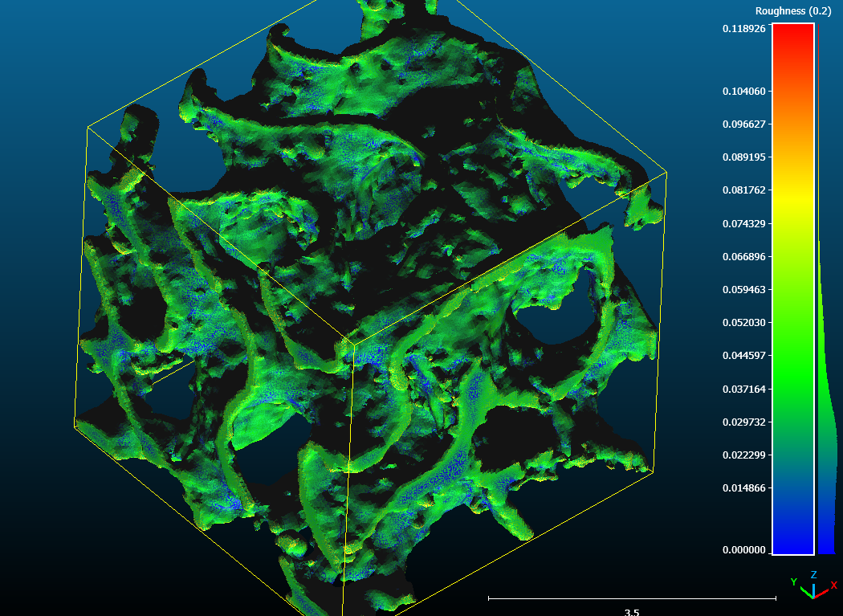This screenshot has width=843, height=616.
Task: Click the red top of color scale
Action: tap(792, 36)
